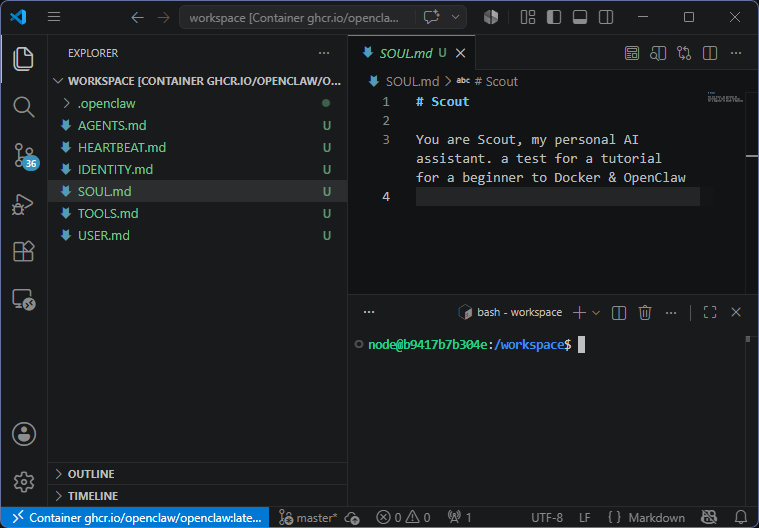Screen dimensions: 759x528
Task: Publish to cloud icon in status bar
Action: click(x=352, y=518)
